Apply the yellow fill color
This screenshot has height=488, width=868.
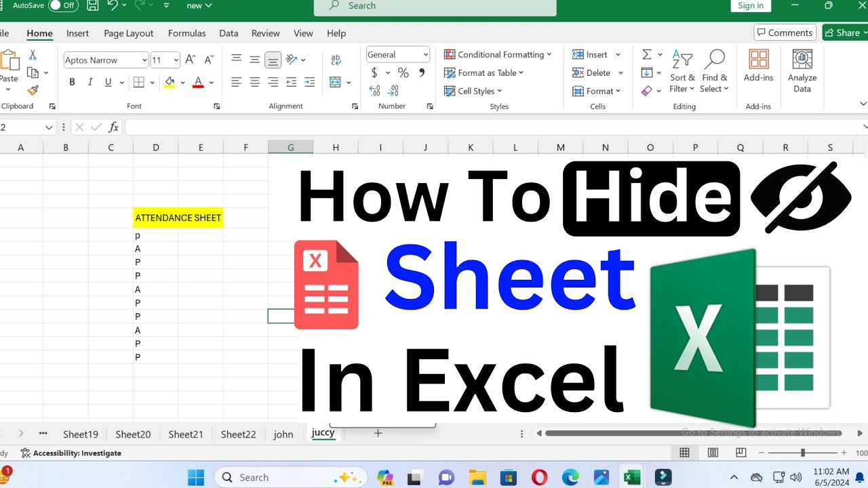tap(170, 82)
